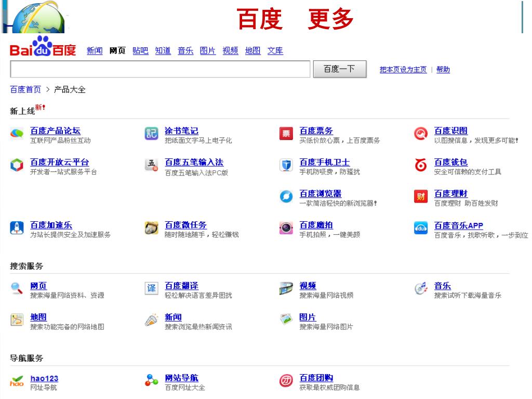Click the 网站导航 molecule icon
The width and height of the screenshot is (532, 399).
(x=151, y=380)
